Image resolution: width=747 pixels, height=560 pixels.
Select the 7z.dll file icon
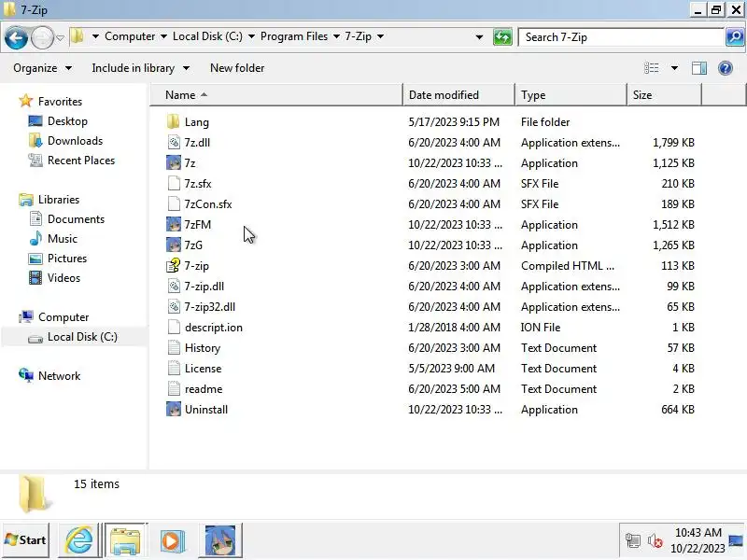tap(174, 143)
